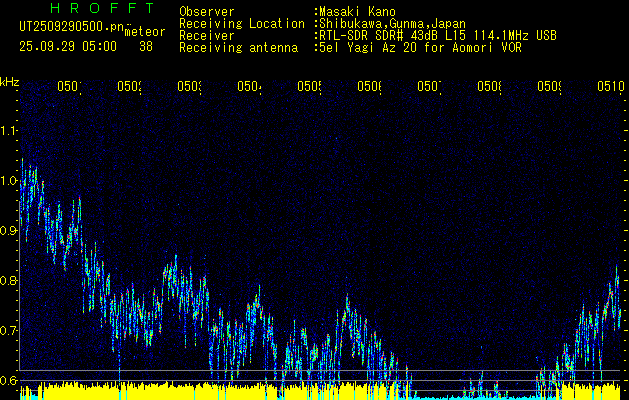
Task: Select the 'RTL-SDR SDR# 43dB L15 114.1MHz USB' value
Action: tap(438, 36)
